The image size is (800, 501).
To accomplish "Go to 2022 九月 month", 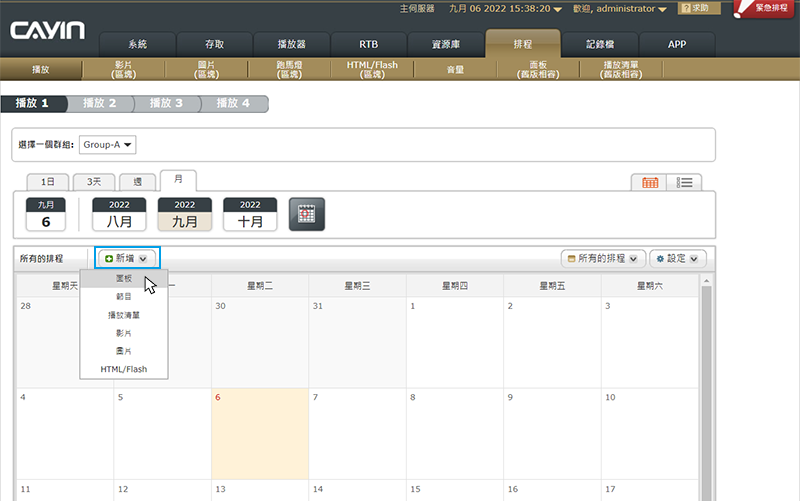I will point(185,214).
